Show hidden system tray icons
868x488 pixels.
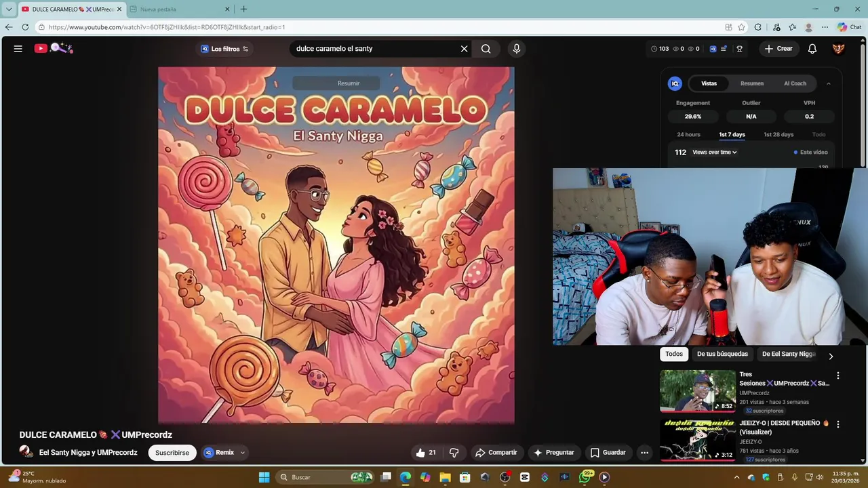click(736, 477)
